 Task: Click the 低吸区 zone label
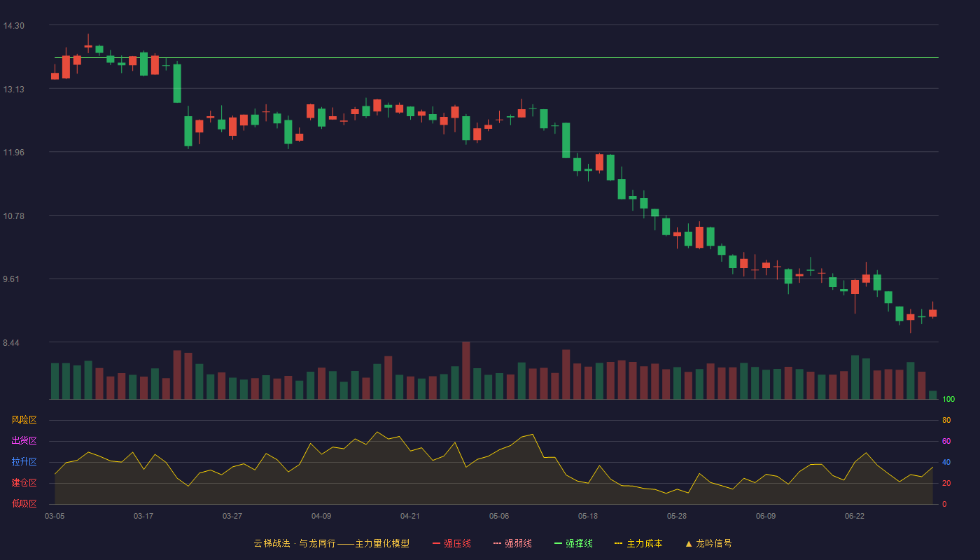point(24,504)
